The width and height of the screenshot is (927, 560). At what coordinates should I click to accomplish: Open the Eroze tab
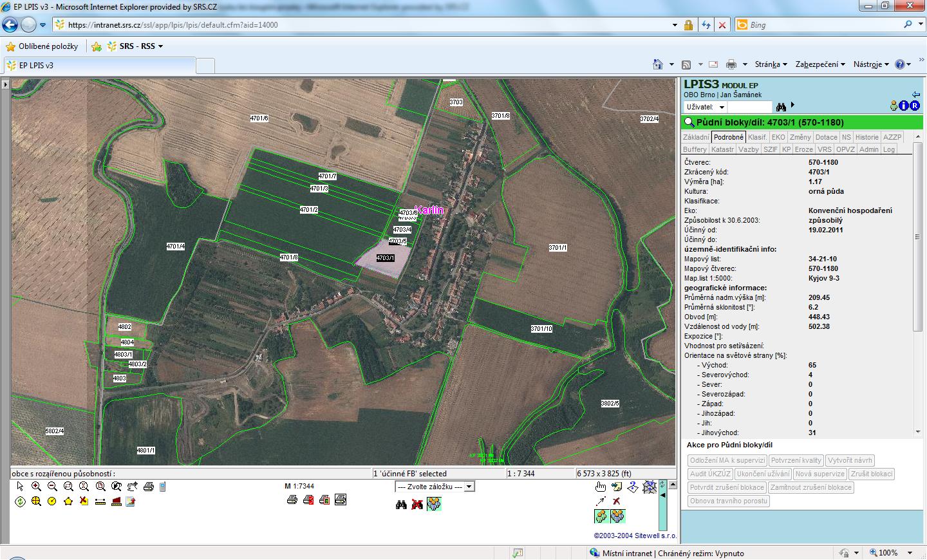click(x=804, y=149)
